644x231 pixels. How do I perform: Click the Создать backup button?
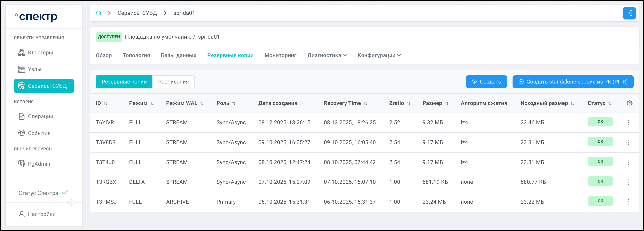486,82
